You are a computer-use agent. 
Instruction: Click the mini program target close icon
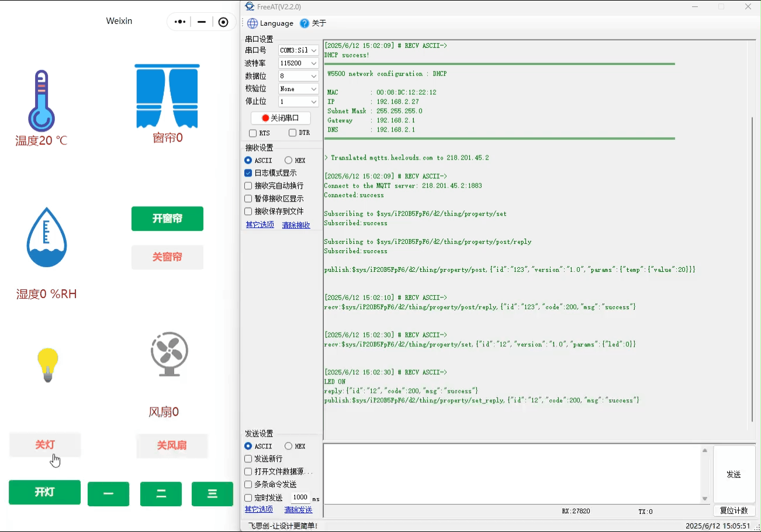click(x=223, y=22)
